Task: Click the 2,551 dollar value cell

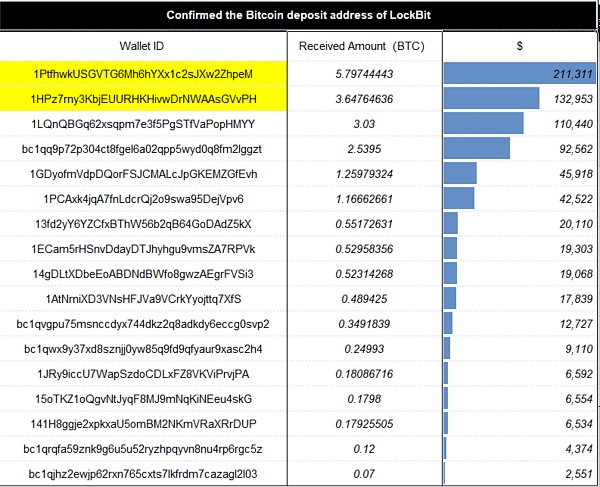Action: [576, 472]
